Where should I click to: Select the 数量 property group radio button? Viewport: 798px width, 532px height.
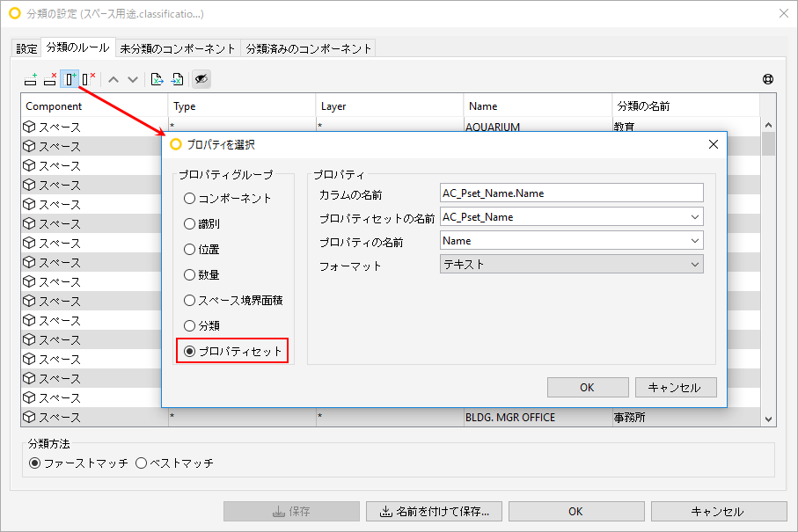[189, 274]
